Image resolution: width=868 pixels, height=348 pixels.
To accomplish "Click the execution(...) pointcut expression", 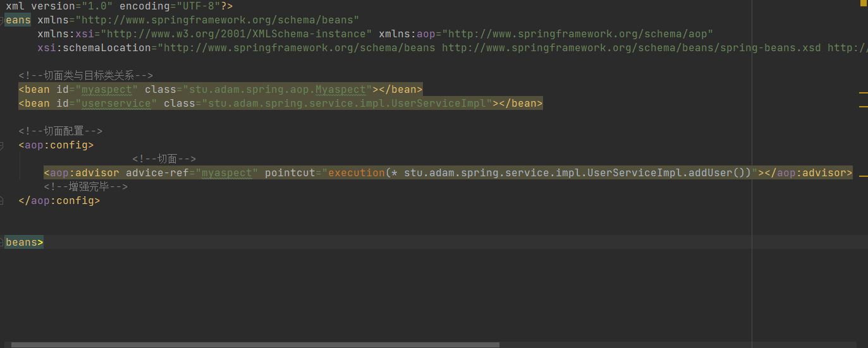I will point(539,173).
